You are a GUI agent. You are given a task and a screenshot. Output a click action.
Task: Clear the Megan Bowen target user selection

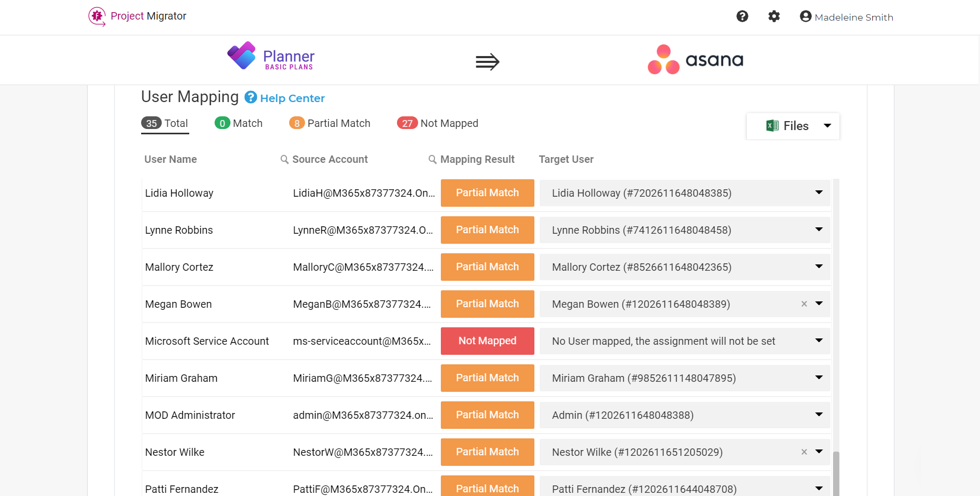coord(804,304)
